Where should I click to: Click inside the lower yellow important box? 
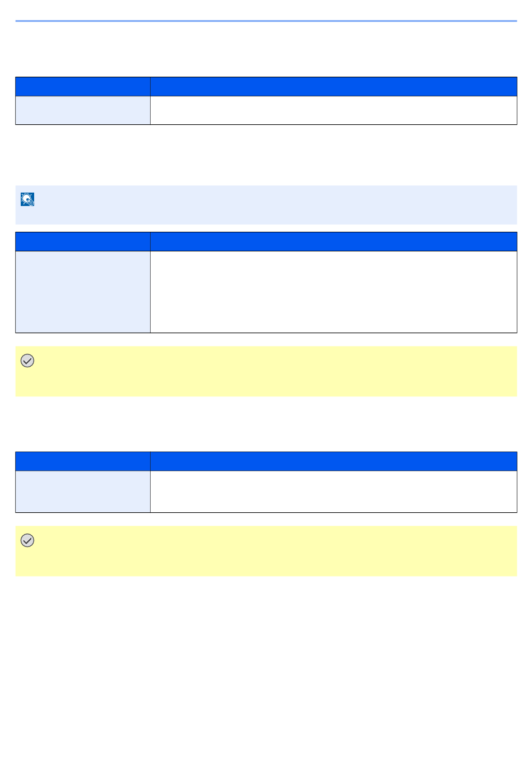pos(274,551)
